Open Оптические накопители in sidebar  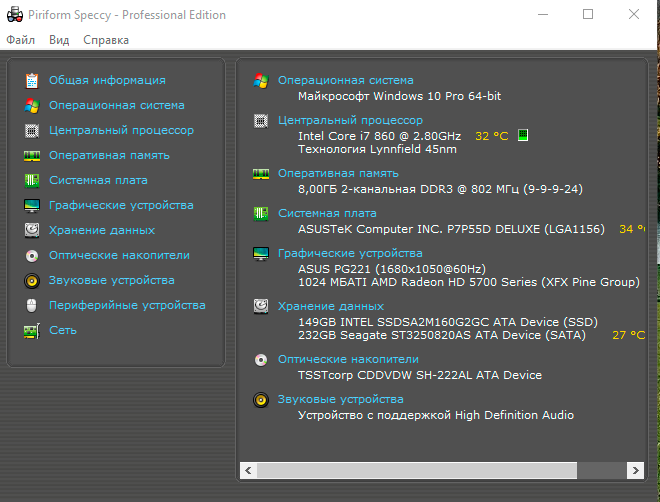pos(119,255)
